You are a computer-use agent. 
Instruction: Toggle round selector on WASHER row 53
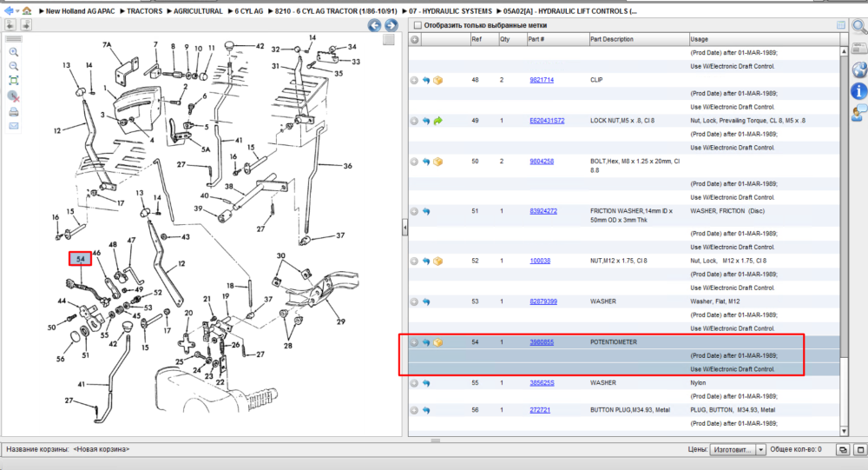414,302
